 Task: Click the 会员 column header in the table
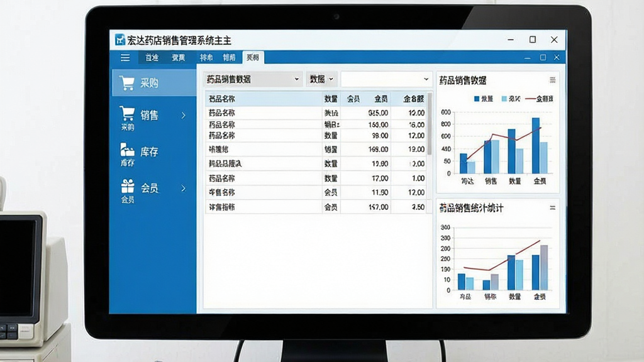click(353, 99)
